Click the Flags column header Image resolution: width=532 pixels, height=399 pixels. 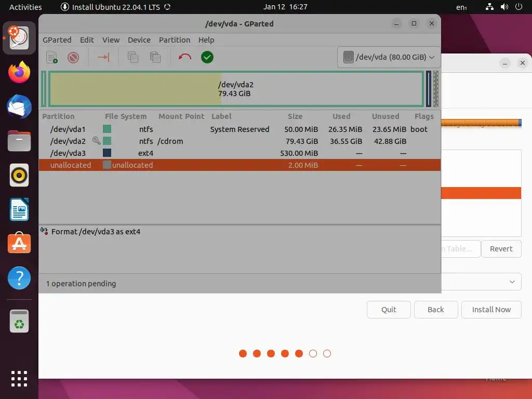424,116
